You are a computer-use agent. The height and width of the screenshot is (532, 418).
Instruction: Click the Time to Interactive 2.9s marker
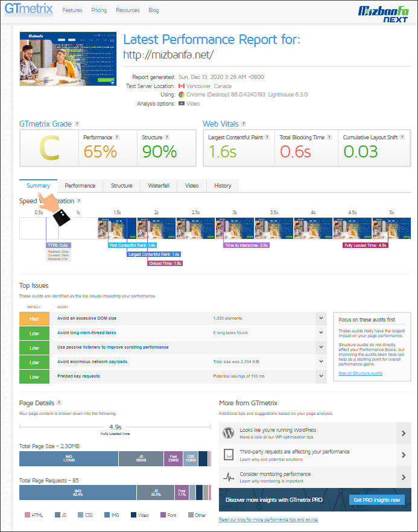click(246, 245)
